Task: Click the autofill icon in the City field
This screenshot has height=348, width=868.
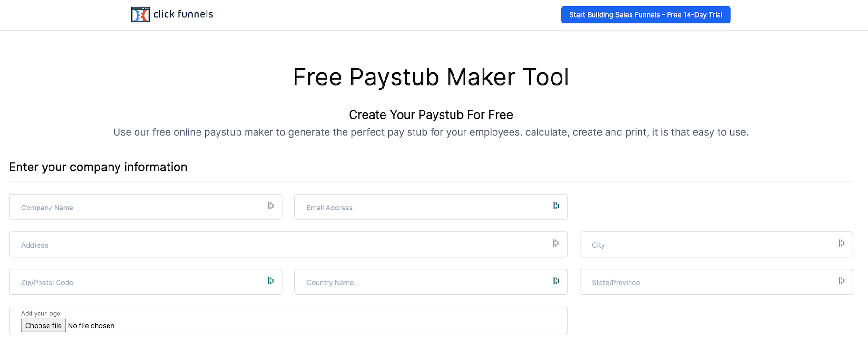Action: [841, 243]
